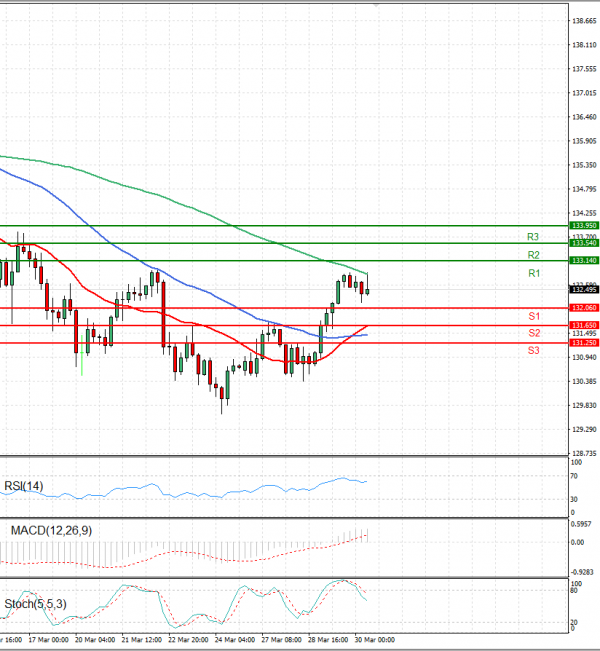Click the 129.290 price axis value
The height and width of the screenshot is (651, 600).
584,429
